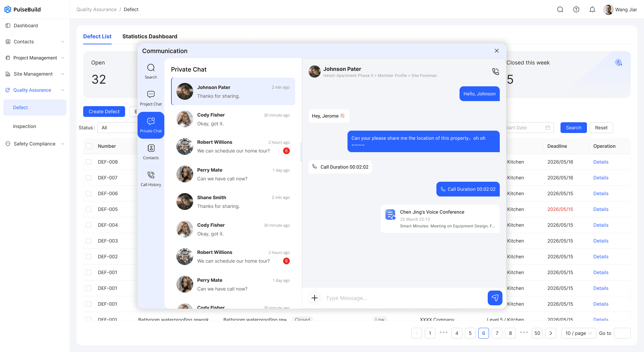This screenshot has width=644, height=352.
Task: Open the header search magnifier icon
Action: tap(560, 9)
